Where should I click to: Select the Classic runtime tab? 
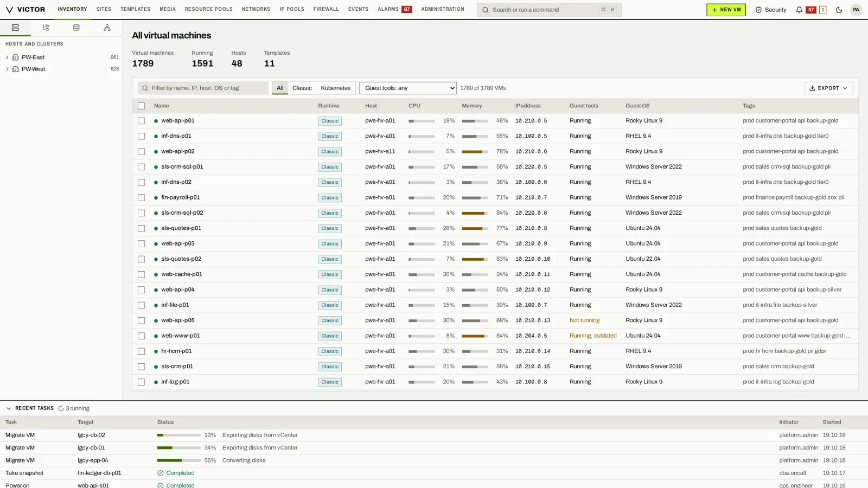(x=302, y=88)
